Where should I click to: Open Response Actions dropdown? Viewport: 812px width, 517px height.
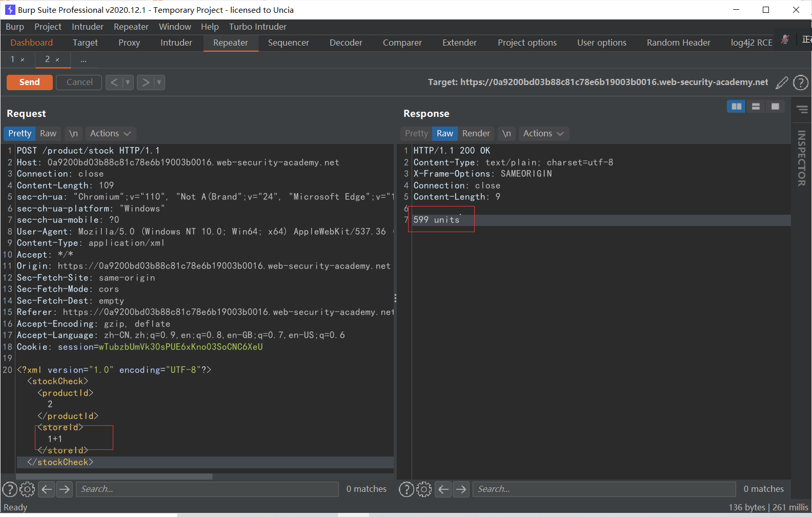(x=543, y=133)
